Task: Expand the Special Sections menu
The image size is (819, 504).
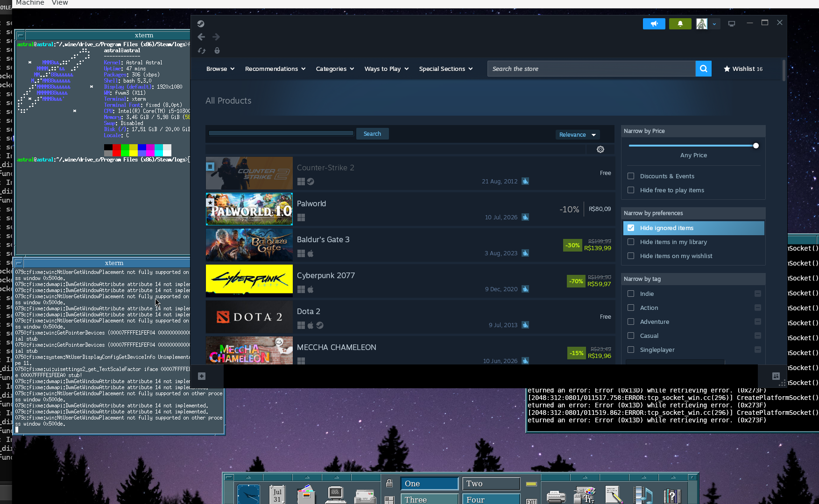Action: coord(446,69)
